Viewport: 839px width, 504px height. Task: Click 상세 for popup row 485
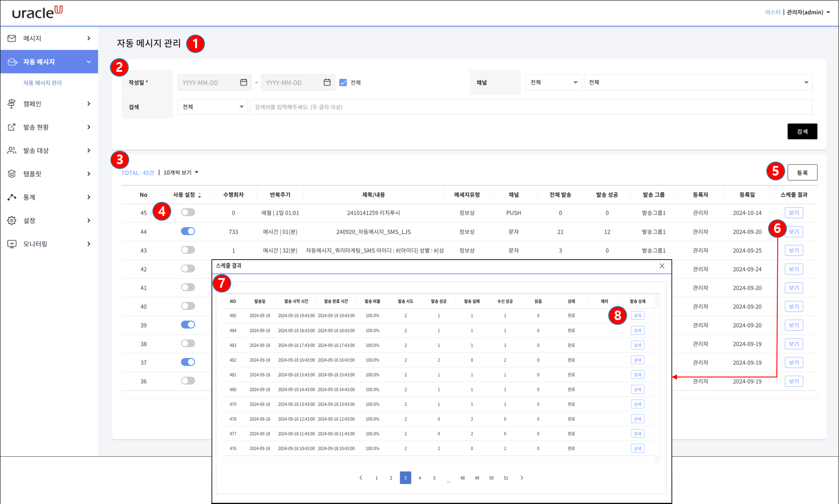point(638,315)
